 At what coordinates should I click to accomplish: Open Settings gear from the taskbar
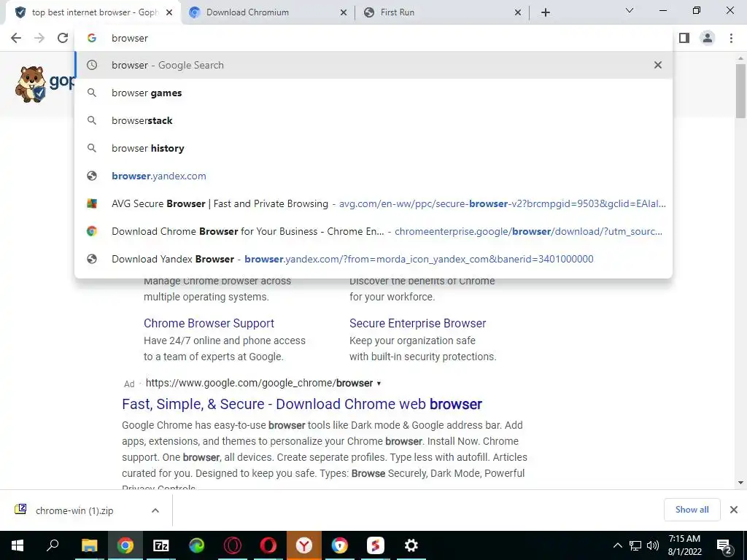(x=411, y=545)
